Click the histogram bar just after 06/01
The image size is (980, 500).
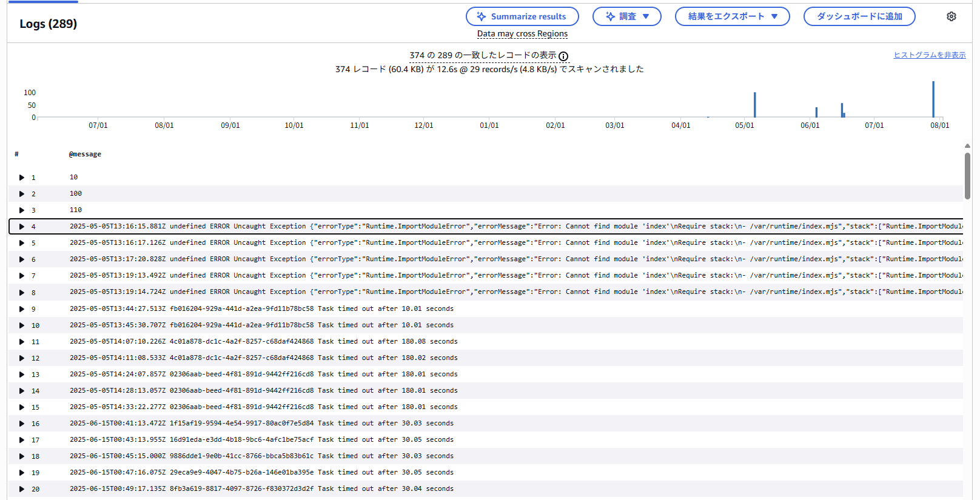tap(816, 112)
